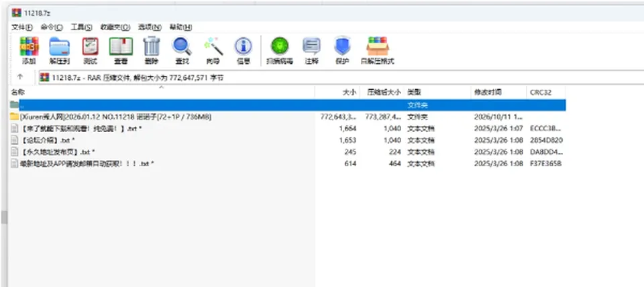This screenshot has width=644, height=287.
Task: Run the Test (测试) archive icon
Action: click(x=90, y=46)
